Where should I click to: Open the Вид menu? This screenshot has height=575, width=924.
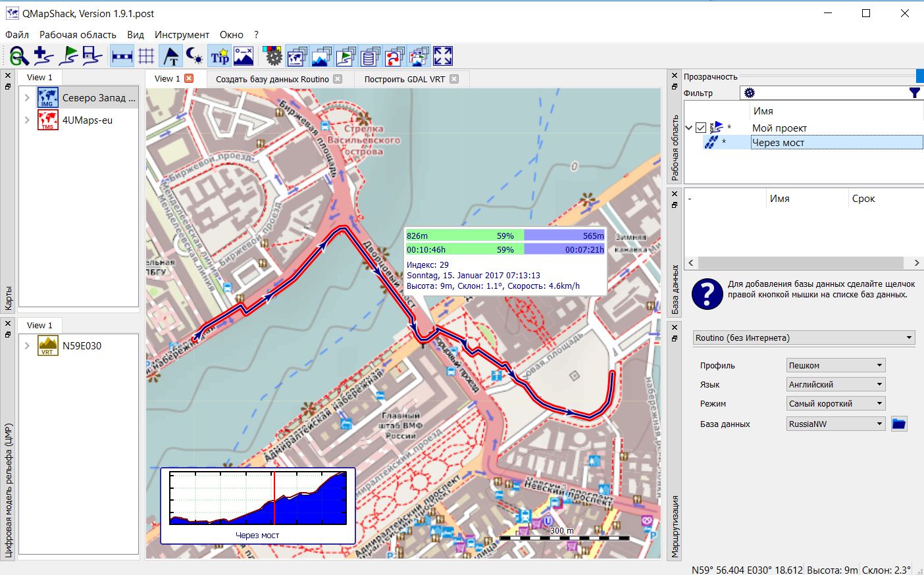[x=136, y=34]
